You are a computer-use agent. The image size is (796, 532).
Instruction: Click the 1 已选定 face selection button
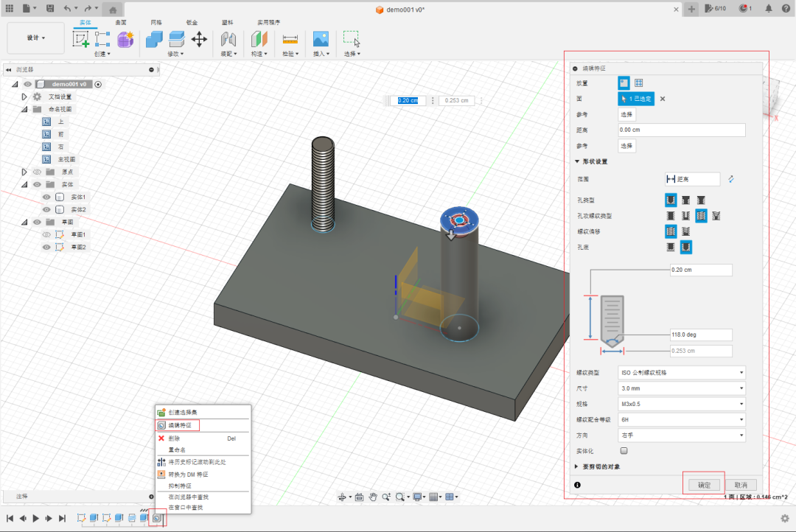click(636, 99)
